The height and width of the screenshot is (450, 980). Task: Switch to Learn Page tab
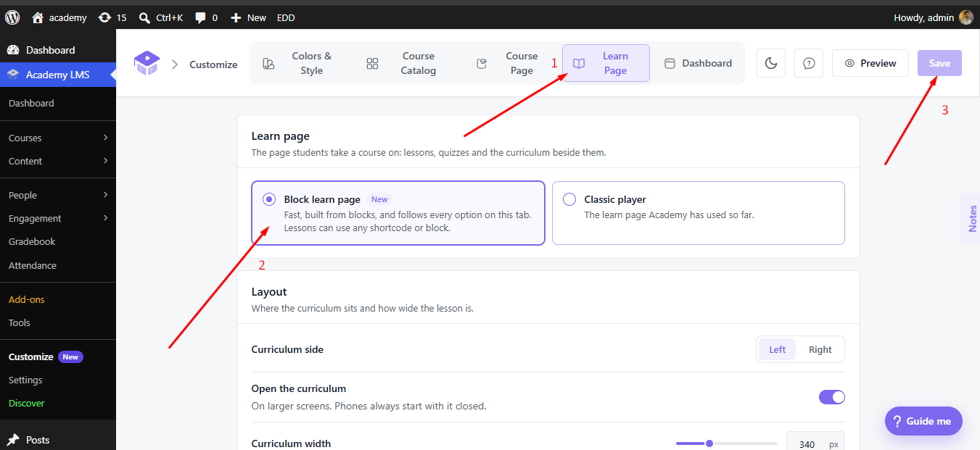point(606,63)
